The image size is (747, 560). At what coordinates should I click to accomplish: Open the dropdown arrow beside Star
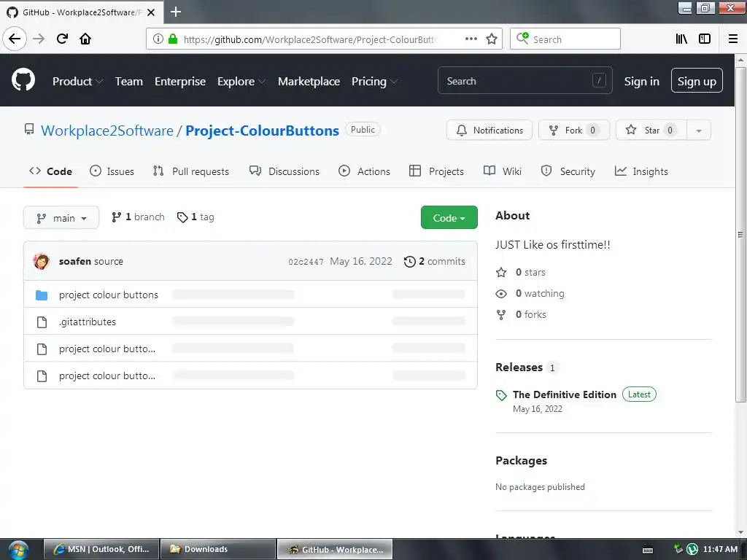point(699,130)
